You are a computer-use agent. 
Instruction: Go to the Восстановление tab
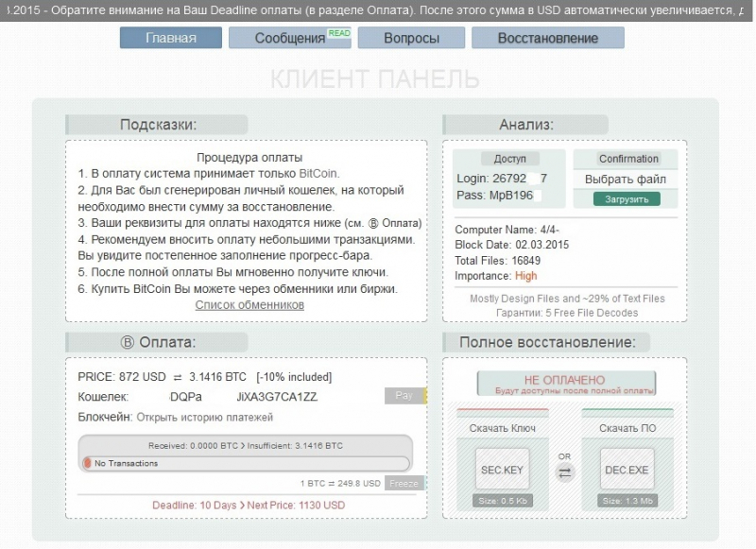[547, 38]
